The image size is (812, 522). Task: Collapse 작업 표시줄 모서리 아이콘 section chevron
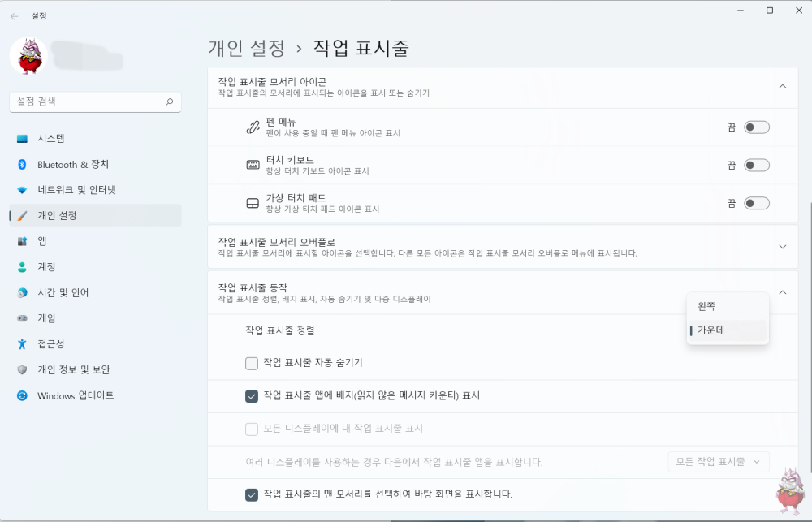coord(783,87)
